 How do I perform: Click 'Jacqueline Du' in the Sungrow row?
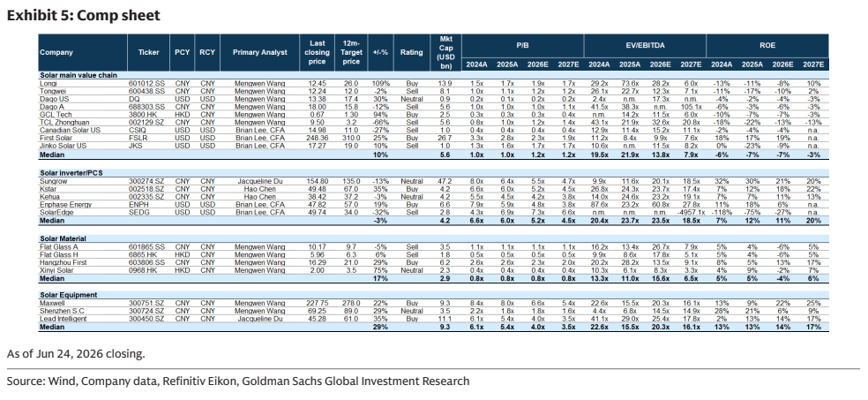pos(259,181)
